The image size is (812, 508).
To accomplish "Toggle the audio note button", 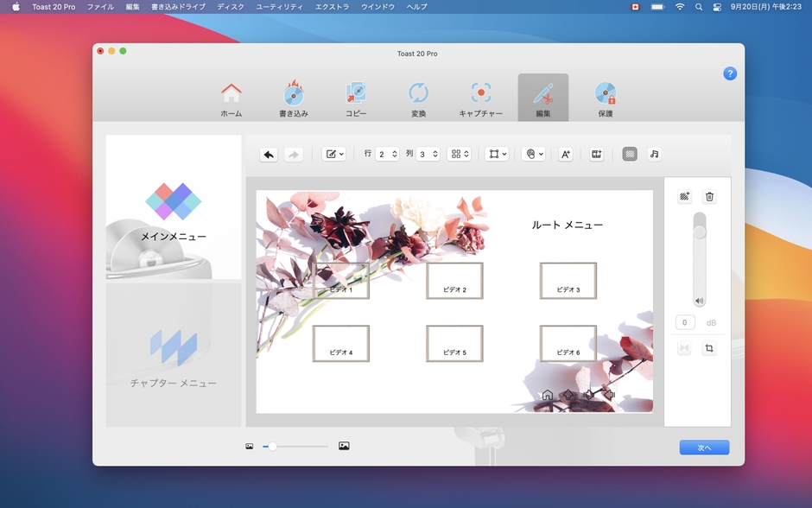I will pyautogui.click(x=654, y=154).
